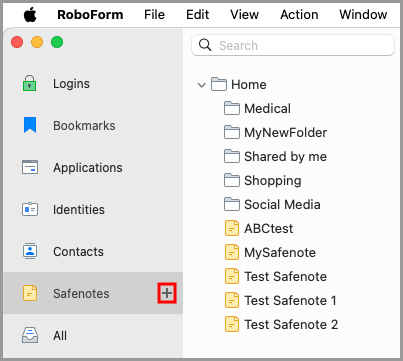Screen dimensions: 403x361
Task: Select the Medical folder name
Action: tap(267, 109)
